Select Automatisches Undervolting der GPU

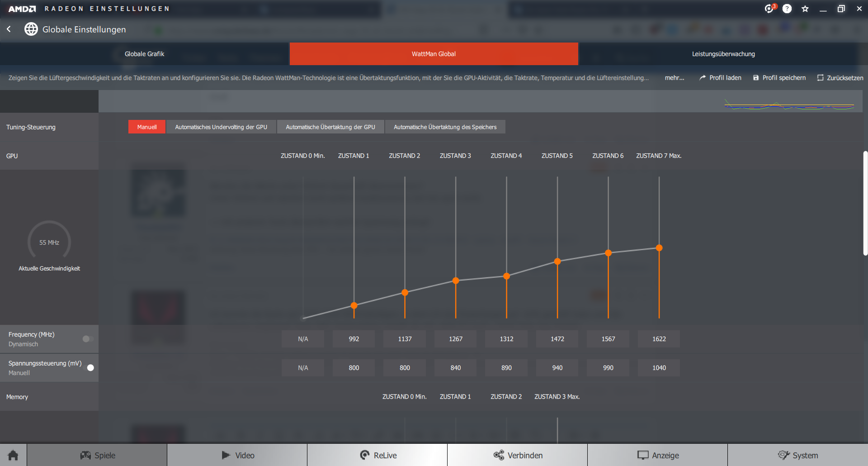click(221, 127)
